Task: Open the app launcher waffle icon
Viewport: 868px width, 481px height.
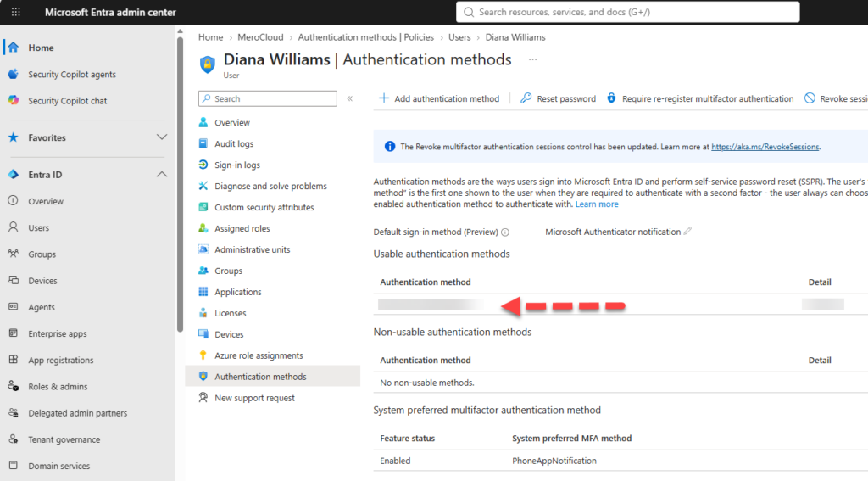Action: [x=15, y=12]
